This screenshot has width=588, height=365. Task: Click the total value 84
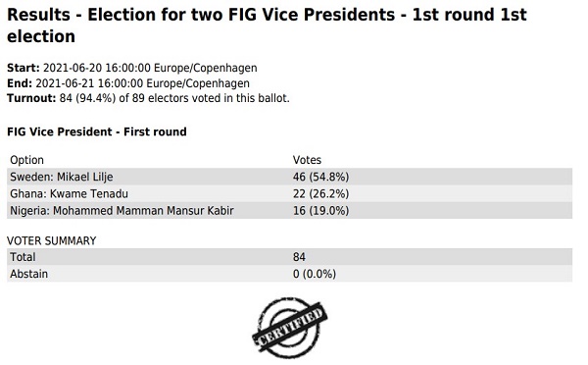[x=299, y=257]
